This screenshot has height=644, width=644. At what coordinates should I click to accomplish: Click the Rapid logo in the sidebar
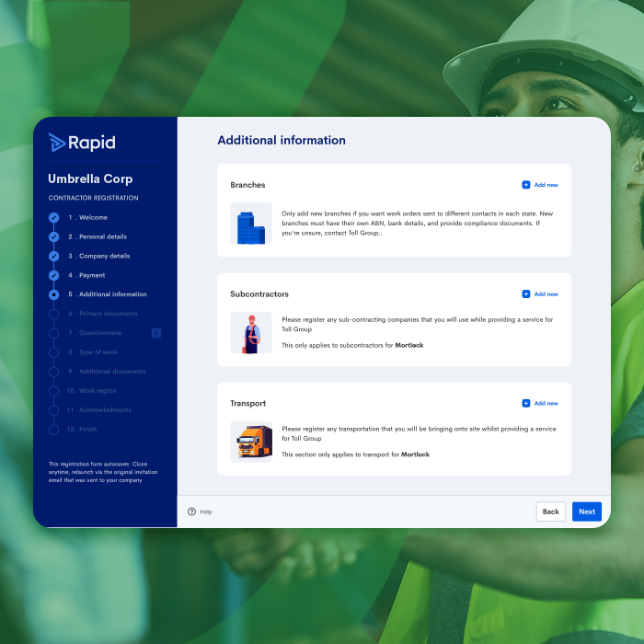tap(82, 143)
